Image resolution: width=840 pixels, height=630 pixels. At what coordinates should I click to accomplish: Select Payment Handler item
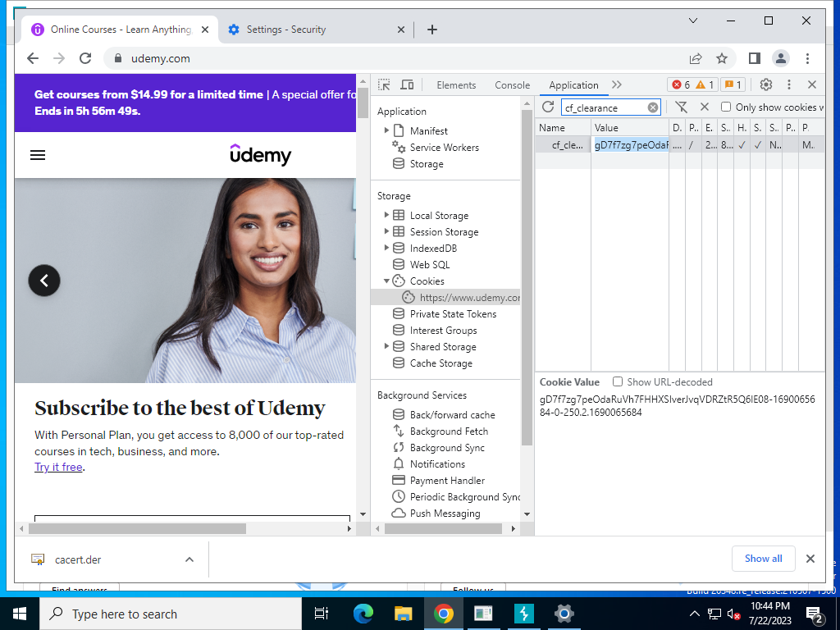coord(447,481)
